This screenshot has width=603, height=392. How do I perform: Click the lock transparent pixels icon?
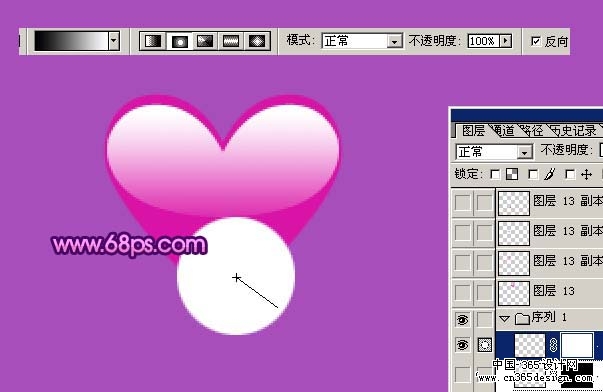512,175
